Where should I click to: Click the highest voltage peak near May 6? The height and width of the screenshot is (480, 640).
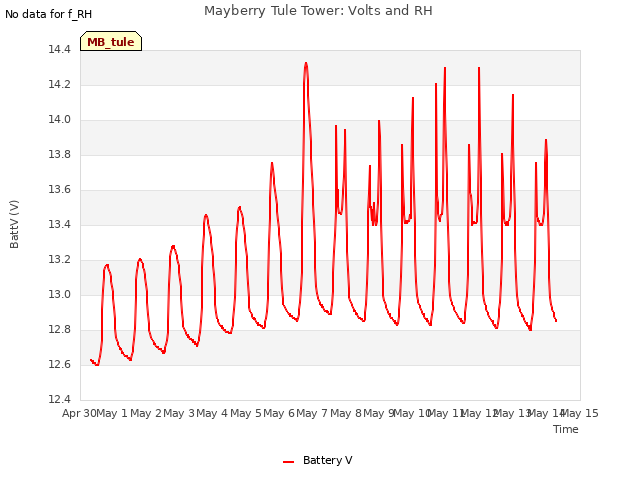pyautogui.click(x=306, y=63)
